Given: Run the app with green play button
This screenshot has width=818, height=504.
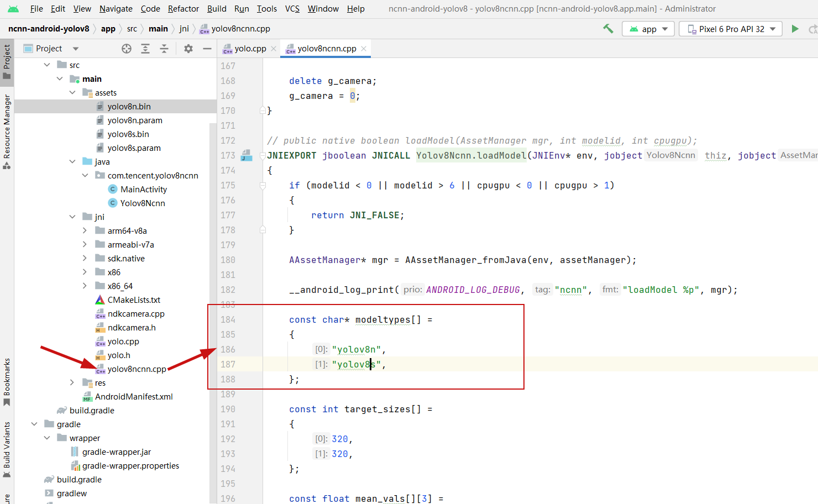Looking at the screenshot, I should pos(795,29).
